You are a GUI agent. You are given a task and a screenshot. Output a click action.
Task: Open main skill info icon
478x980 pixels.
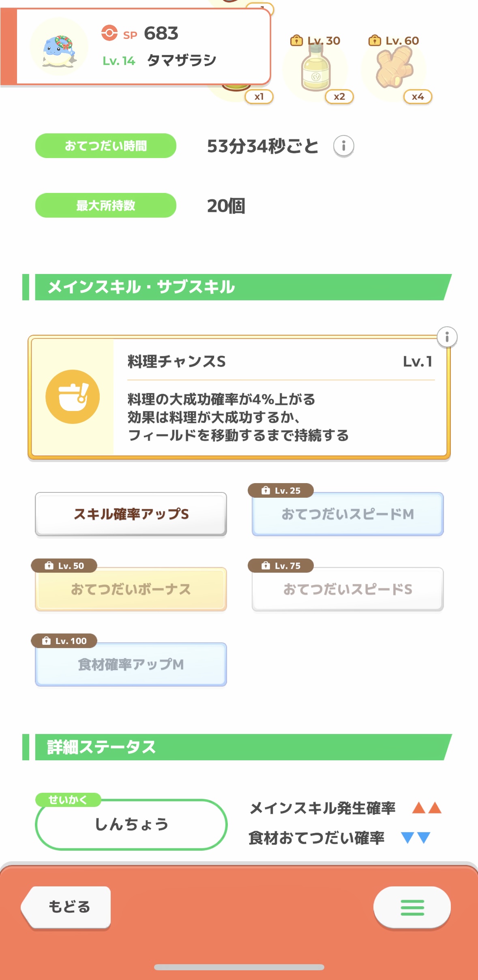pos(447,337)
